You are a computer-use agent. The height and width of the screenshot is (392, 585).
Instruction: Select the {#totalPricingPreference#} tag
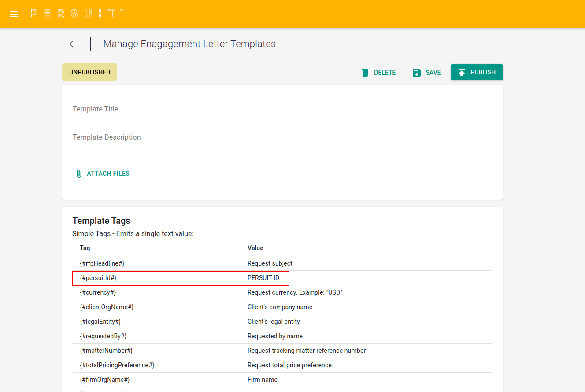pos(117,365)
